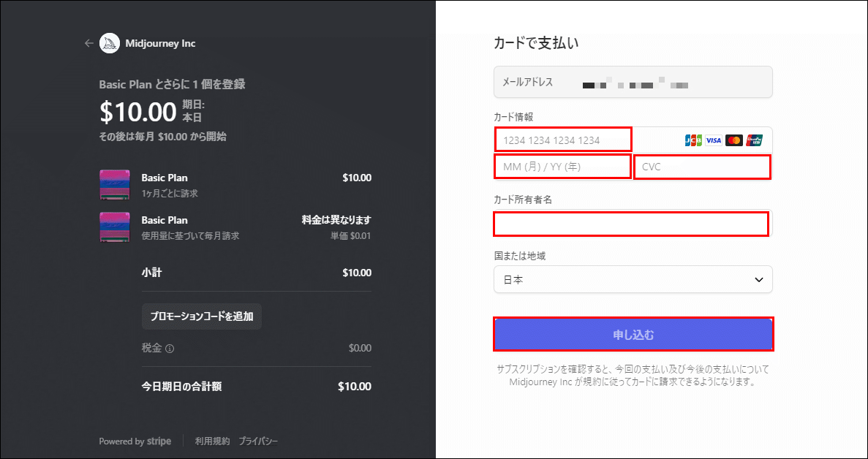Click the large $10.00 price heading
Screen dimensions: 868x459
[137, 113]
